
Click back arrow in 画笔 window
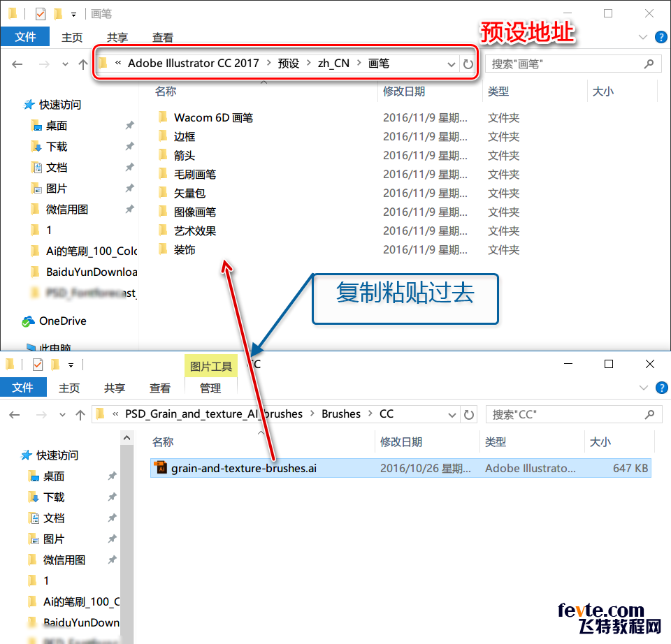pyautogui.click(x=17, y=64)
